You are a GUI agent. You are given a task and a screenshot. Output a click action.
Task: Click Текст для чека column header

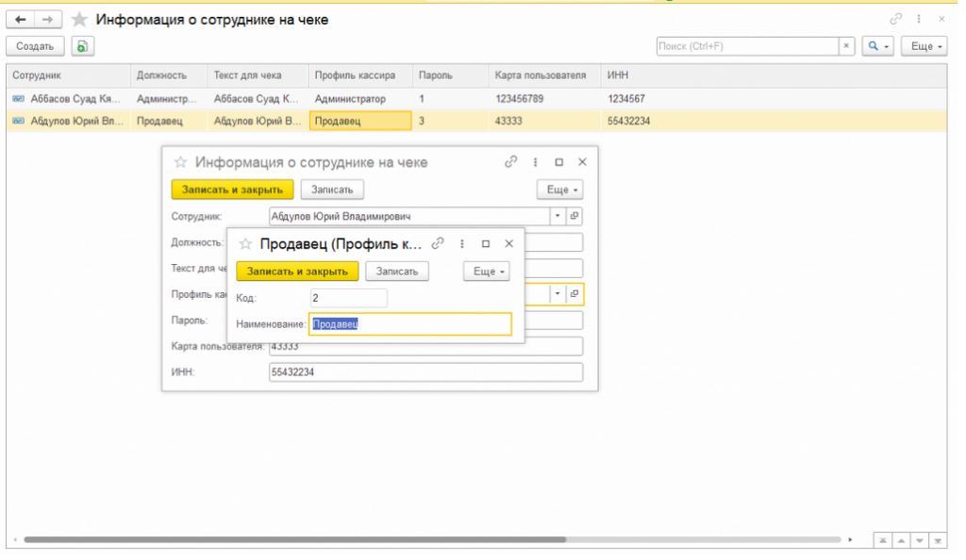[x=258, y=75]
